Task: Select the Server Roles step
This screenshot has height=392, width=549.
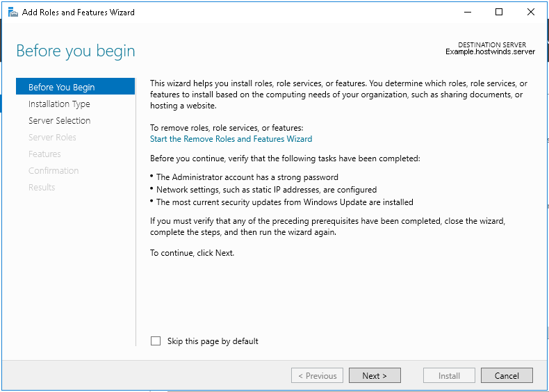Action: [x=52, y=138]
